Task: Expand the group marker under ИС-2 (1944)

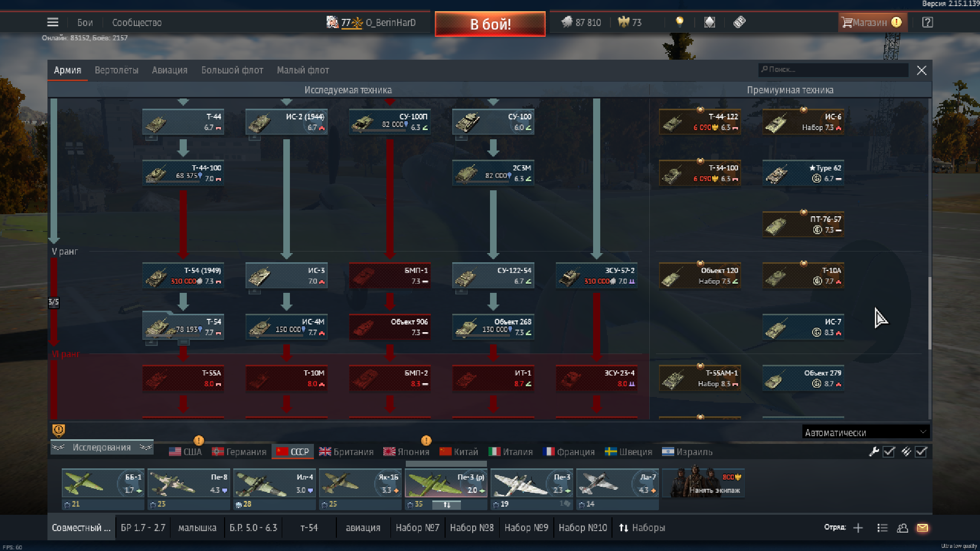Action: (x=254, y=138)
